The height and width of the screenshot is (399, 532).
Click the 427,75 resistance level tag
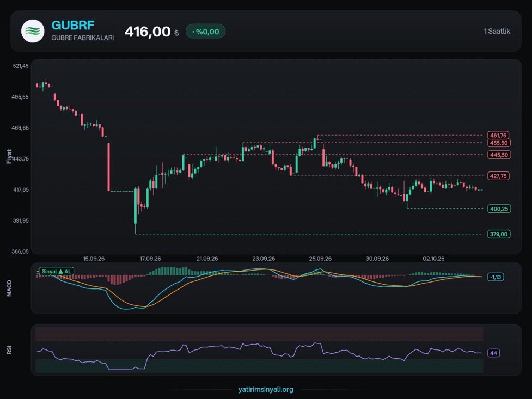pyautogui.click(x=498, y=176)
